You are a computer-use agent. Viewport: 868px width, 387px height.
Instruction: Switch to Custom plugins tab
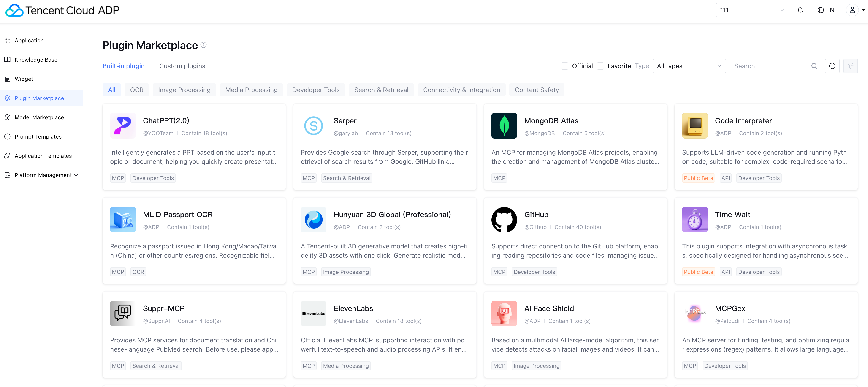(x=182, y=66)
